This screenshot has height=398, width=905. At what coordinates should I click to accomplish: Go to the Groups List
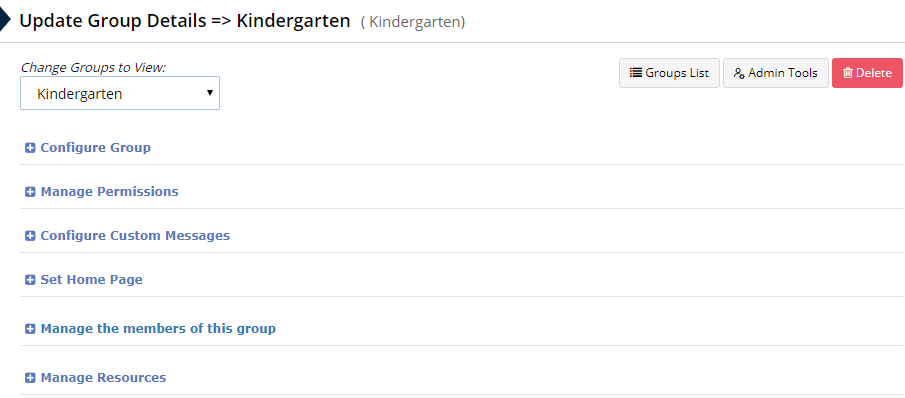tap(670, 73)
